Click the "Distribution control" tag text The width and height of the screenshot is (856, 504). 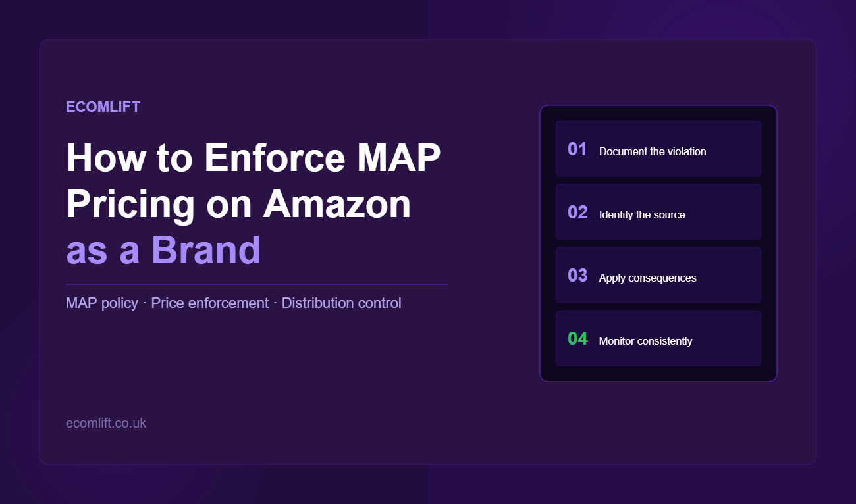341,303
